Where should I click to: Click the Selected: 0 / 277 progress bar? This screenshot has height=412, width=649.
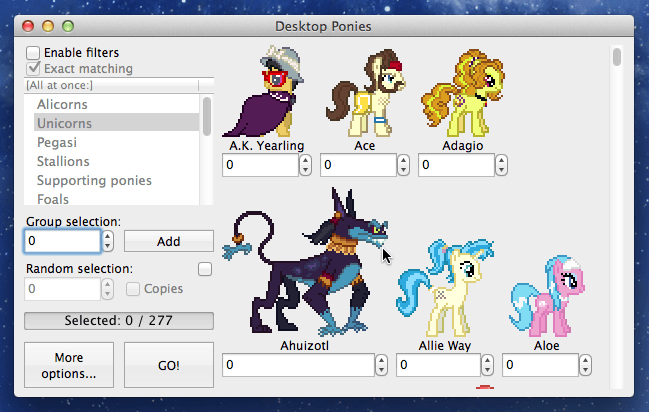tap(119, 320)
